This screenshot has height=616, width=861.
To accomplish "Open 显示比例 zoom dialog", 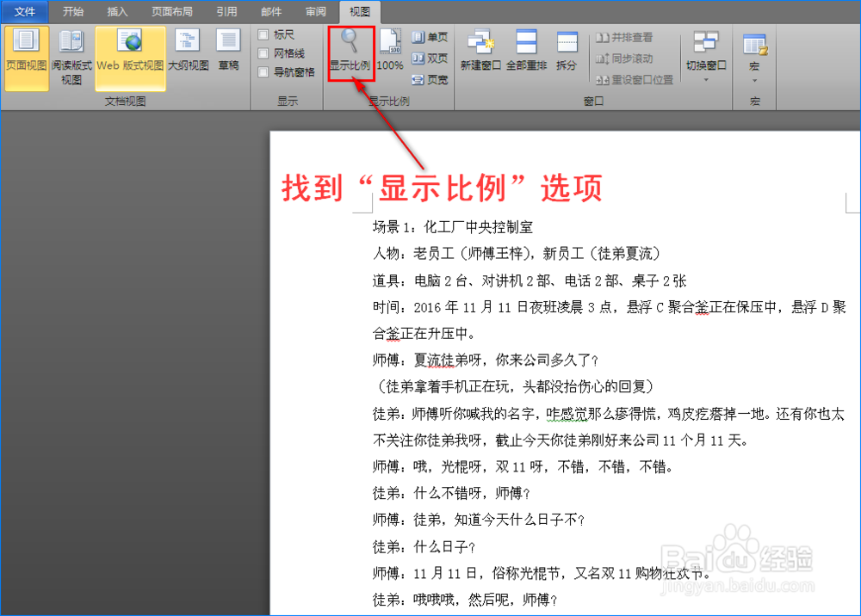I will pos(350,53).
